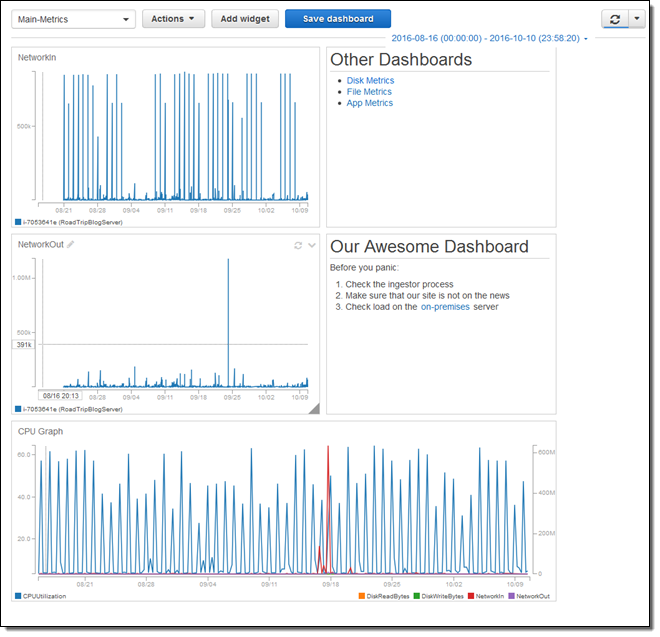The image size is (660, 637).
Task: Toggle the red NetworkIn legend swatch
Action: click(472, 596)
